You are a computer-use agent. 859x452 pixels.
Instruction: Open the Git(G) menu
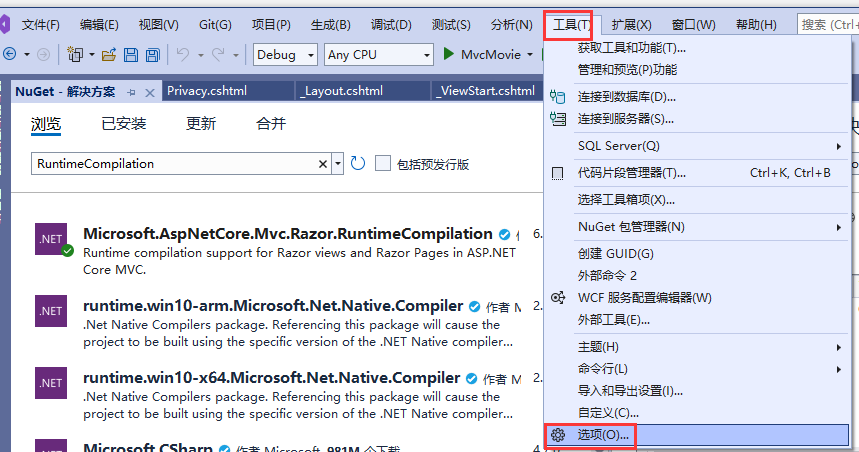coord(215,25)
